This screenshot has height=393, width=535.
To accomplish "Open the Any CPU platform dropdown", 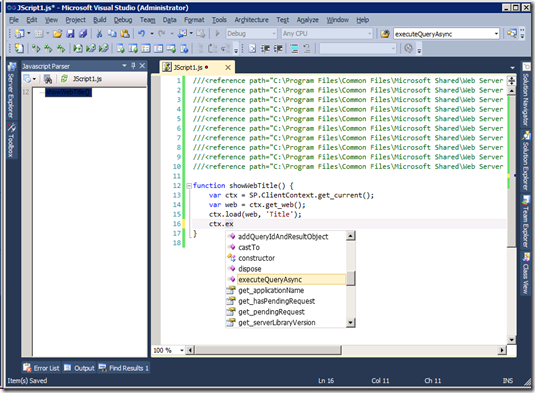I will point(370,34).
